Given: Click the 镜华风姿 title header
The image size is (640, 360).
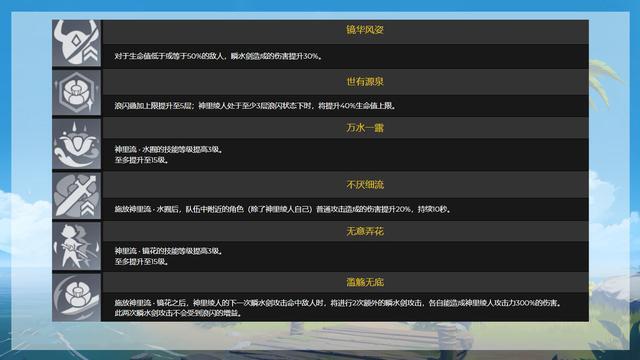Looking at the screenshot, I should pos(365,30).
